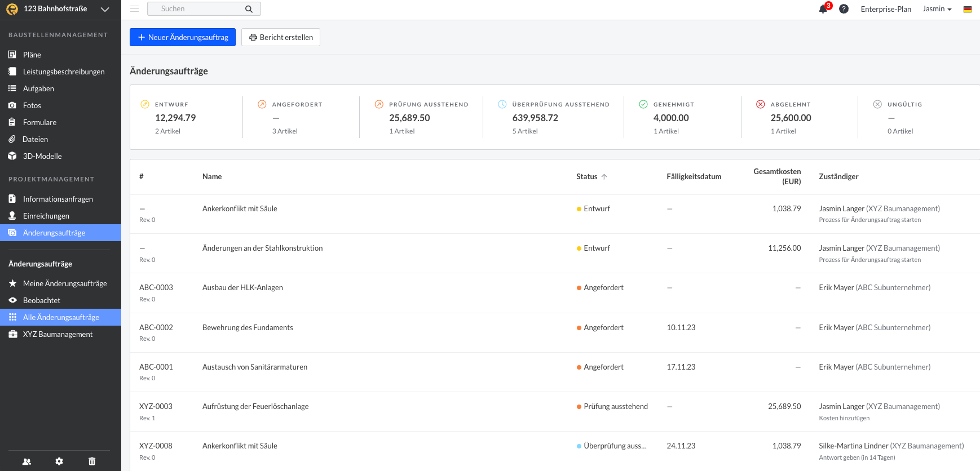Click Silke-Martina Lindner assignee
This screenshot has height=471, width=980.
(854, 446)
